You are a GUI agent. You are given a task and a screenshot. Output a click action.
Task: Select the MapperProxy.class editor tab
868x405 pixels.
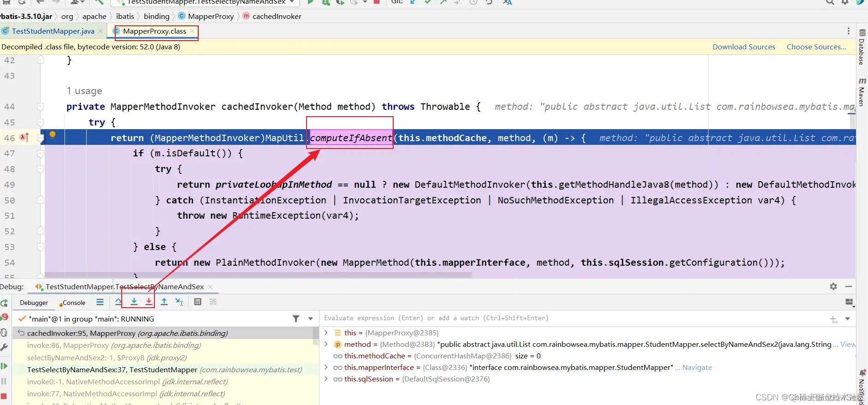click(154, 31)
